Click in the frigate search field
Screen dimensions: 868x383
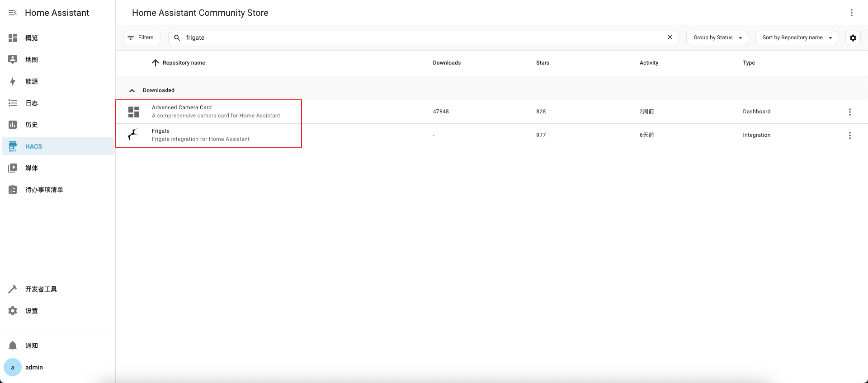point(420,38)
